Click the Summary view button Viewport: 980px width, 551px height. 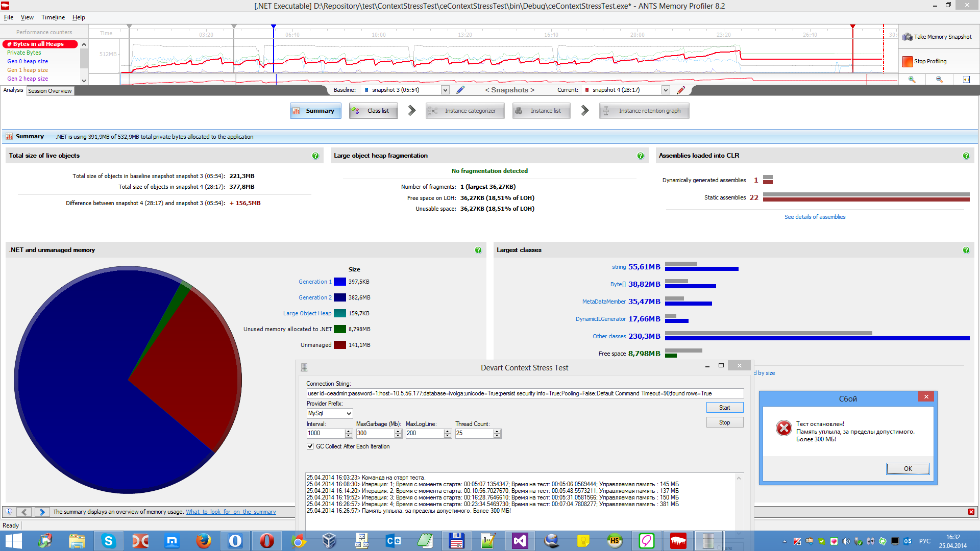(x=315, y=111)
